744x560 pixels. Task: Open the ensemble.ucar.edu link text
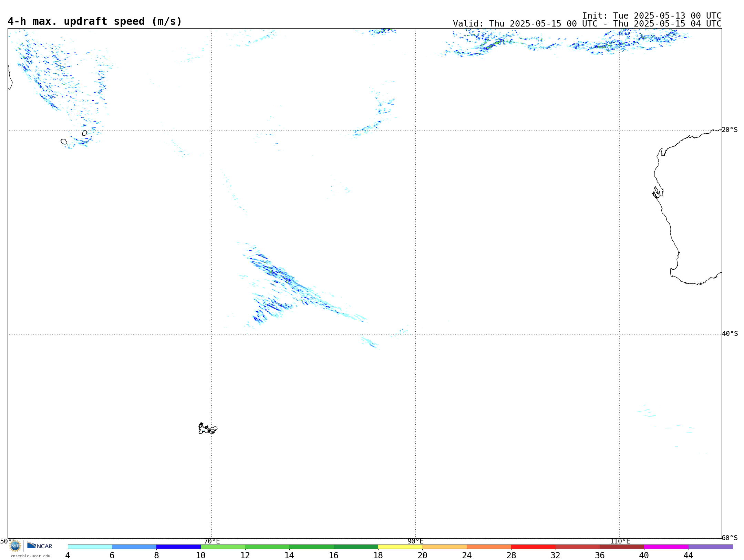click(x=31, y=556)
